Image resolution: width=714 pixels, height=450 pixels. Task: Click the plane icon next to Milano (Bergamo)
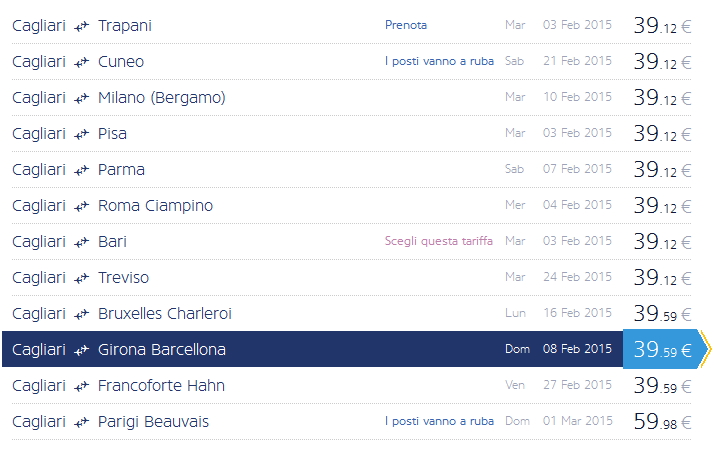tap(82, 98)
